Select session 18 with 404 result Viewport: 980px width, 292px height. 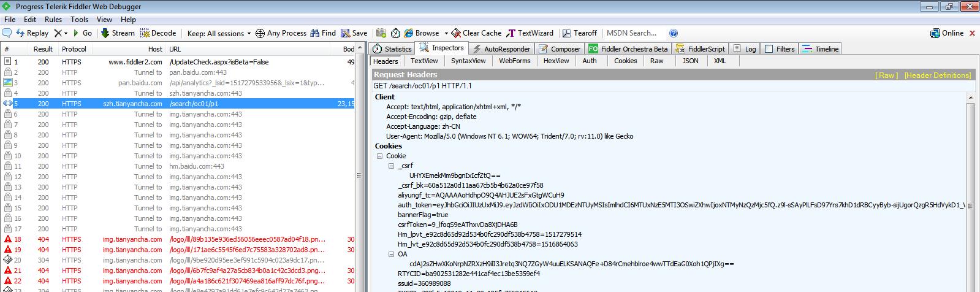(x=178, y=239)
